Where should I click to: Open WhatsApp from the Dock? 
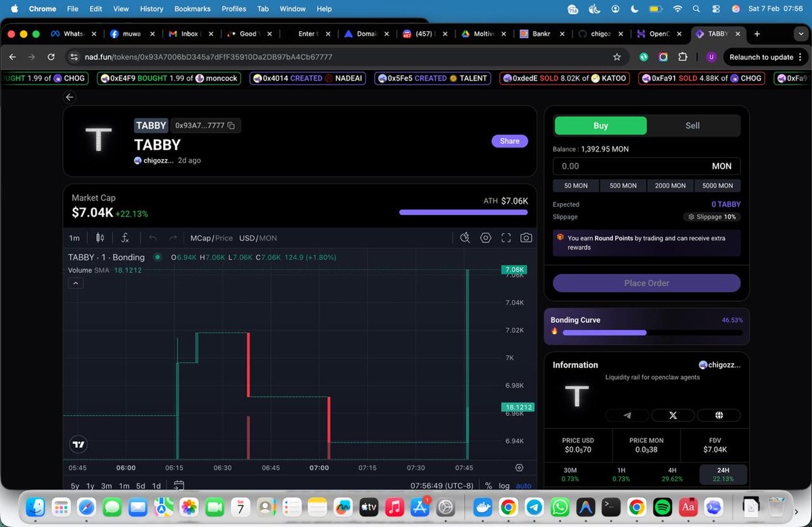(559, 507)
